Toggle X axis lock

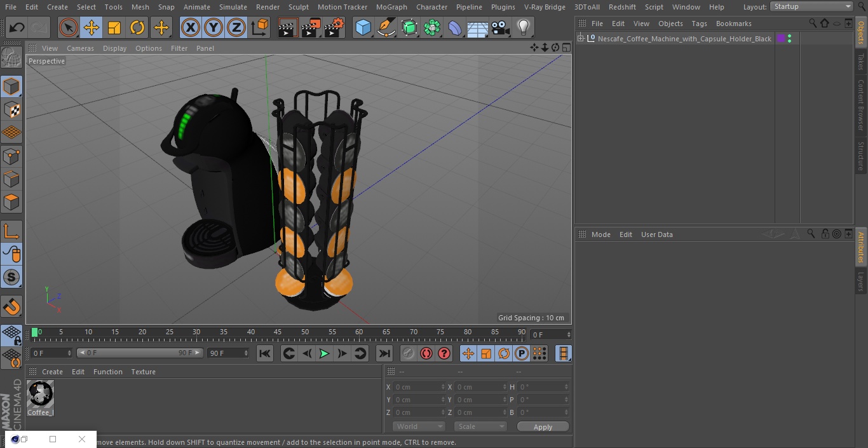pos(191,27)
